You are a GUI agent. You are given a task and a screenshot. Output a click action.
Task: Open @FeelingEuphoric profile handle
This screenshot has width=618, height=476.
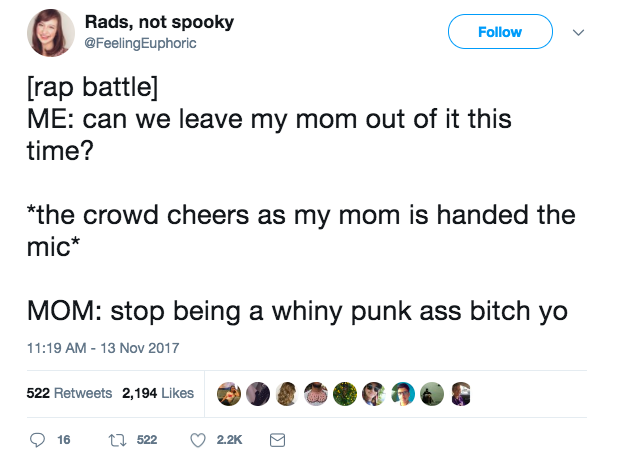point(140,43)
